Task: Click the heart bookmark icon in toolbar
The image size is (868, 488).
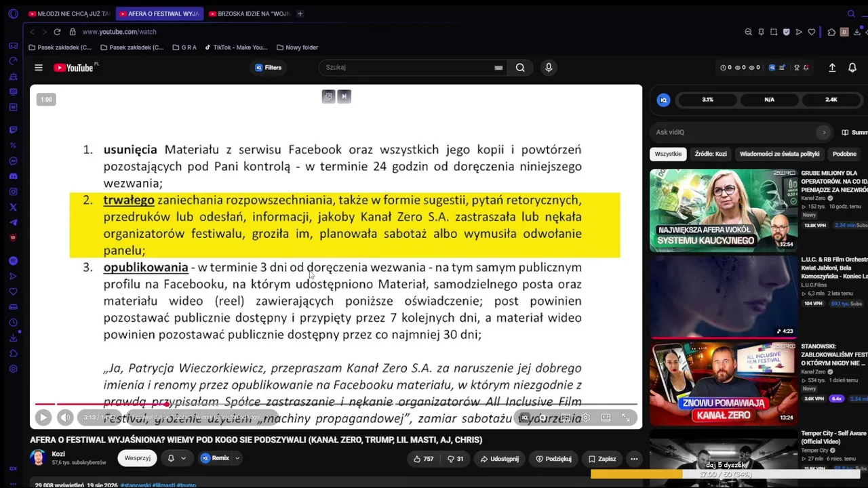Action: (811, 32)
